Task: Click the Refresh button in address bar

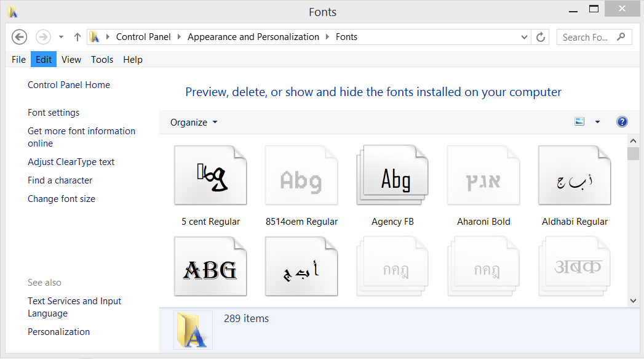Action: (x=541, y=37)
